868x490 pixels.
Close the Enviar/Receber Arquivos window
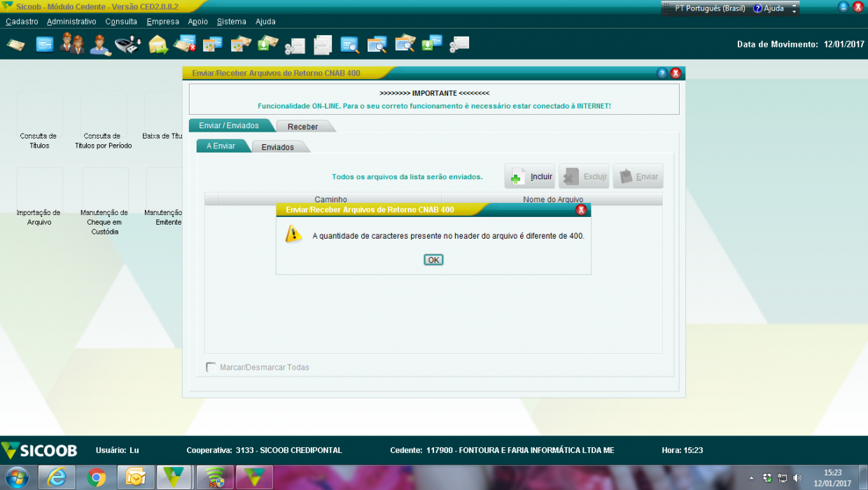[x=675, y=73]
